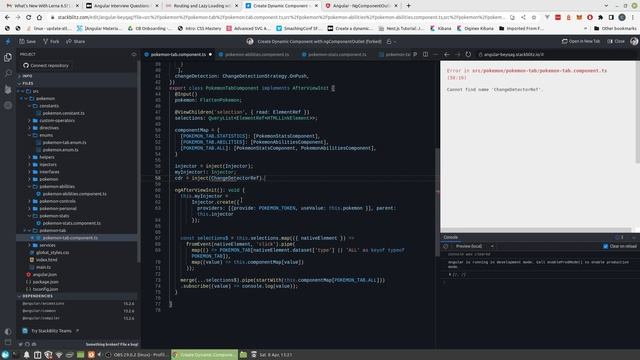Open the ports/plug sidebar icon
The height and width of the screenshot is (360, 640).
tap(8, 89)
